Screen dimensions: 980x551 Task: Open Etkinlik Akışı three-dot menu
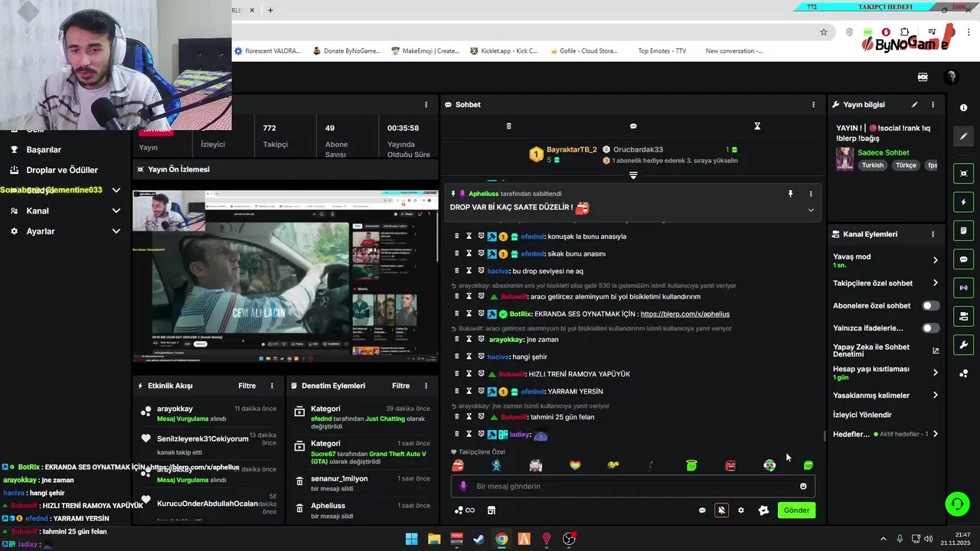point(272,386)
